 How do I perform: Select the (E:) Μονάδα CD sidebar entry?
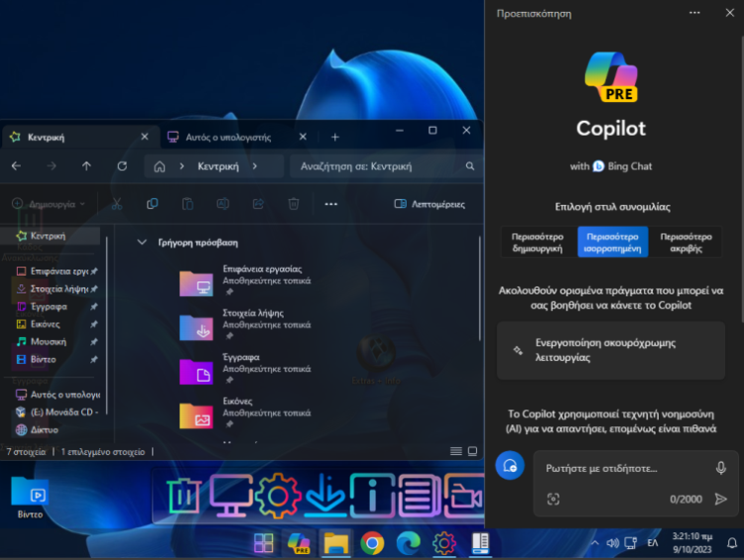[57, 412]
